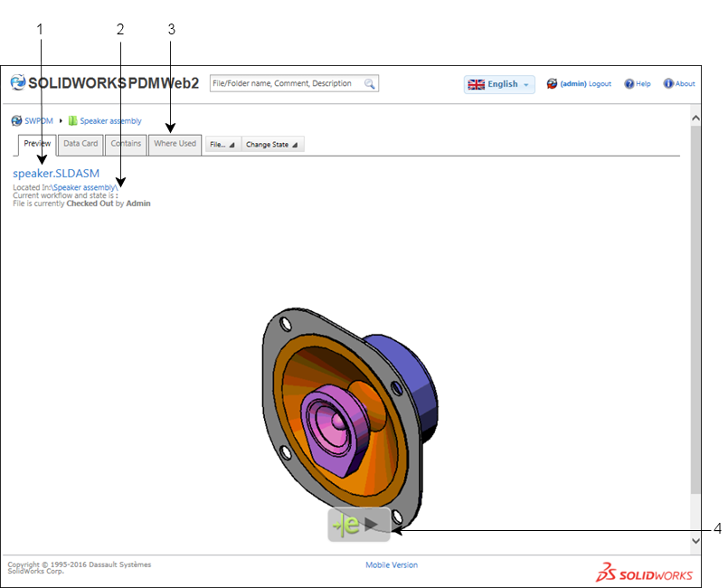Click the Speaker assembly folder icon
Screen dimensions: 728x588
(x=72, y=120)
